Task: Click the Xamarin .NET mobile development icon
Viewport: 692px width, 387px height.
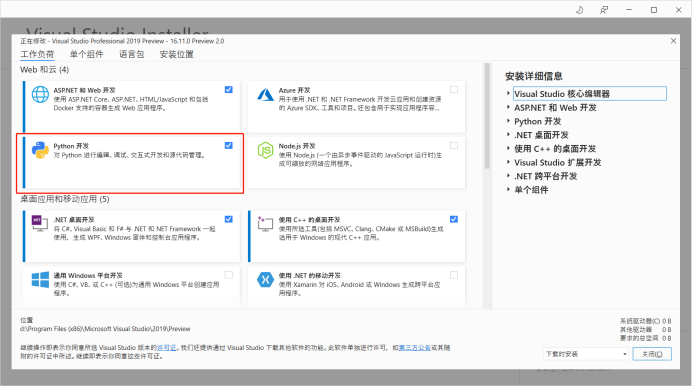Action: [265, 279]
